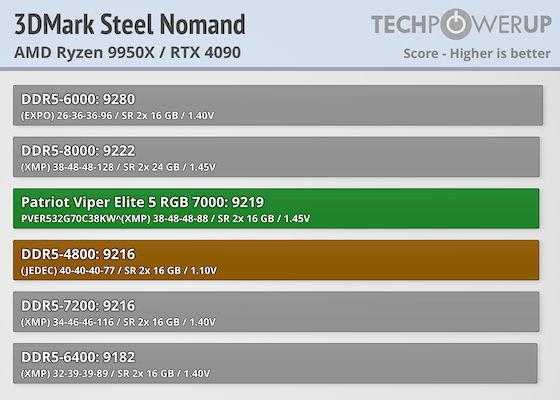The width and height of the screenshot is (560, 400).
Task: Select the DDR5-8000 9222 result bar
Action: [x=276, y=157]
